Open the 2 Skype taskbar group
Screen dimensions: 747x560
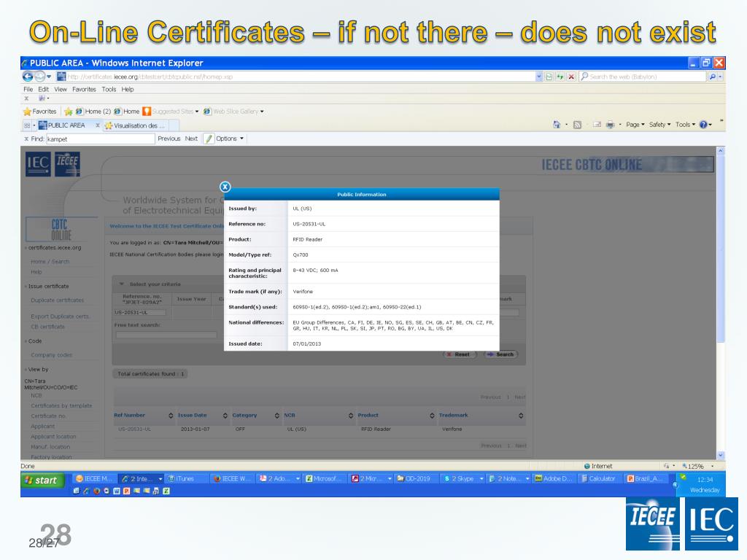point(462,478)
